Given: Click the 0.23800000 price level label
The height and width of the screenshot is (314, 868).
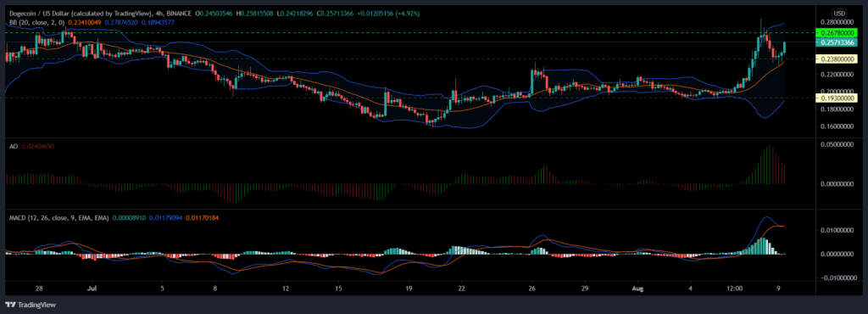Looking at the screenshot, I should coord(837,59).
